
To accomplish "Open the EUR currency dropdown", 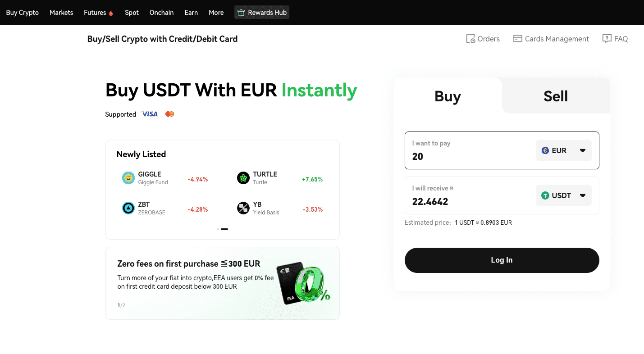I will click(563, 150).
